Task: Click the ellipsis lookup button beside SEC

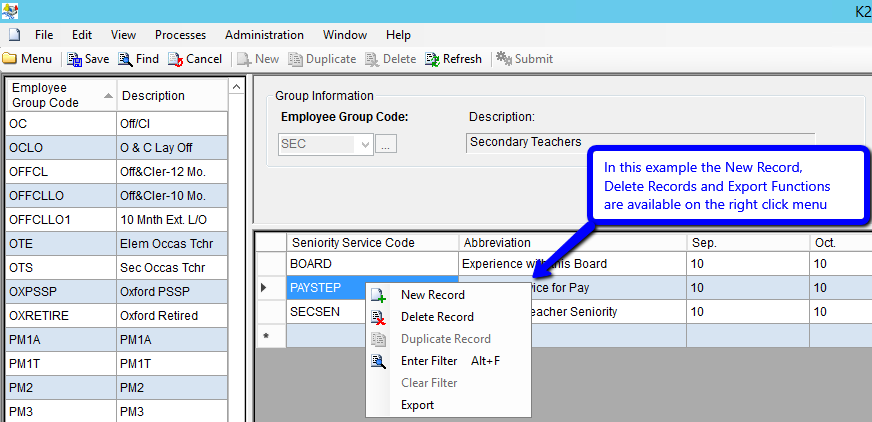Action: 386,145
